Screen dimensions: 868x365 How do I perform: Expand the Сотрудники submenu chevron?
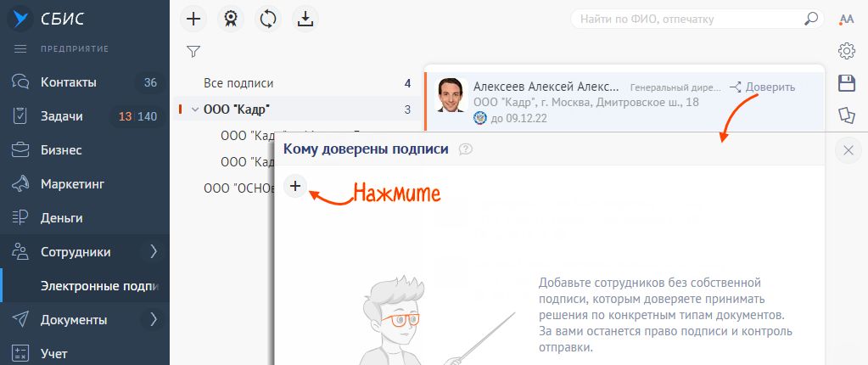[x=154, y=251]
